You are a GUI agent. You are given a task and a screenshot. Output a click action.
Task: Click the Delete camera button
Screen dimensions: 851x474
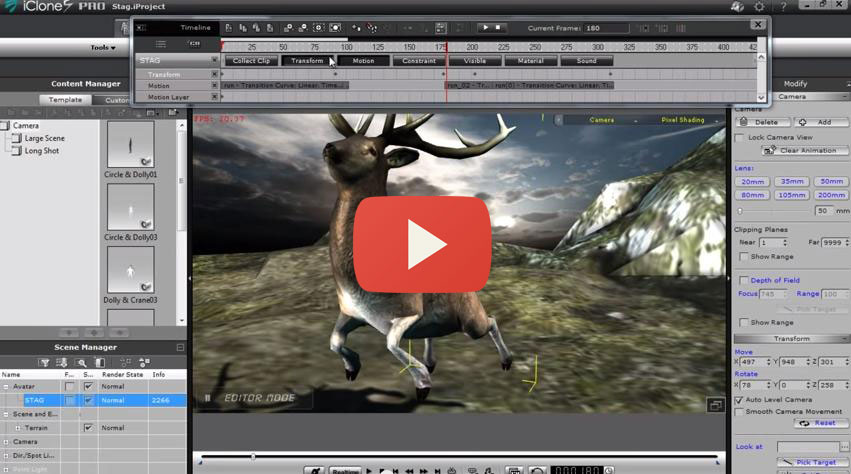pyautogui.click(x=762, y=122)
